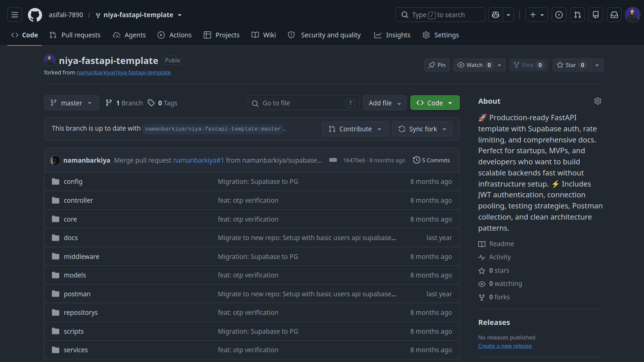Open the repositories icon in header

pyautogui.click(x=596, y=15)
